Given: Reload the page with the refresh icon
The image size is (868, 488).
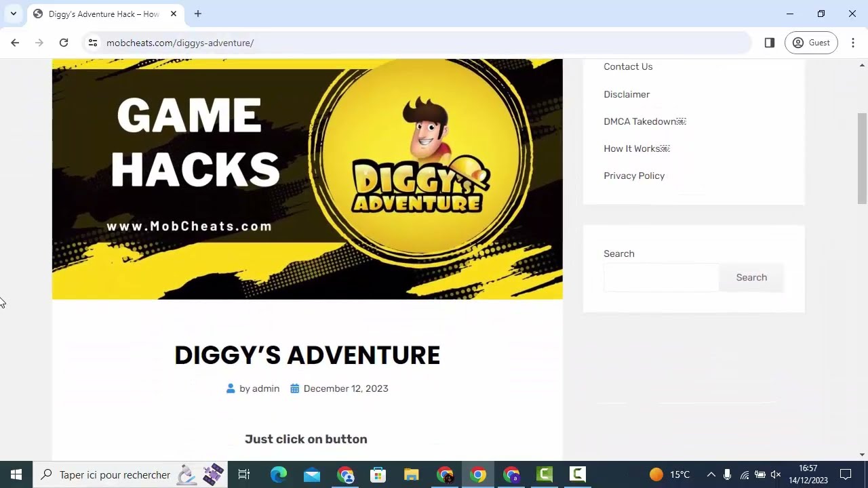Looking at the screenshot, I should point(64,43).
